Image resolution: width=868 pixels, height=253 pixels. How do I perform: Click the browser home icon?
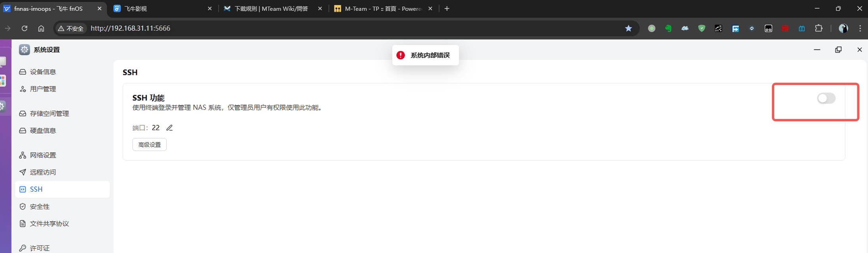[41, 28]
